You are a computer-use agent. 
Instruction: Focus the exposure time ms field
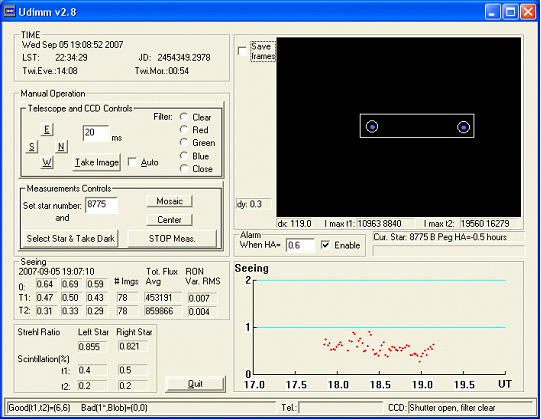tap(96, 133)
